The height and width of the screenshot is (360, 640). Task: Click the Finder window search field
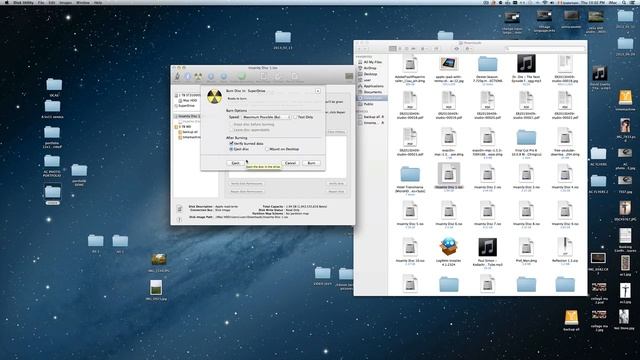click(x=544, y=49)
